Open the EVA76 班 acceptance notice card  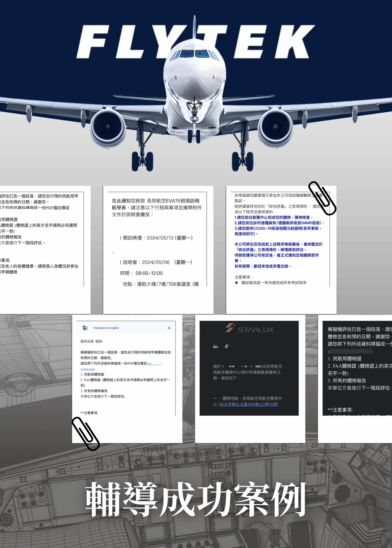tap(158, 250)
